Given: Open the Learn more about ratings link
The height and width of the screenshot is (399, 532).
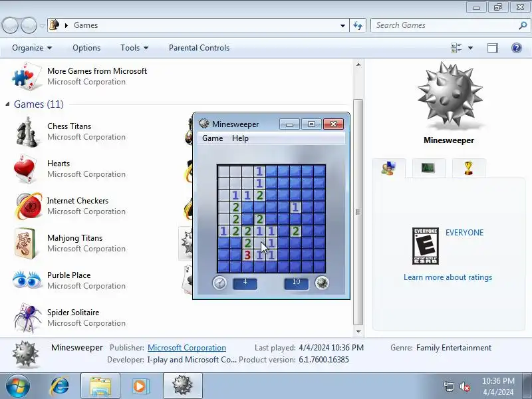Looking at the screenshot, I should click(x=448, y=277).
